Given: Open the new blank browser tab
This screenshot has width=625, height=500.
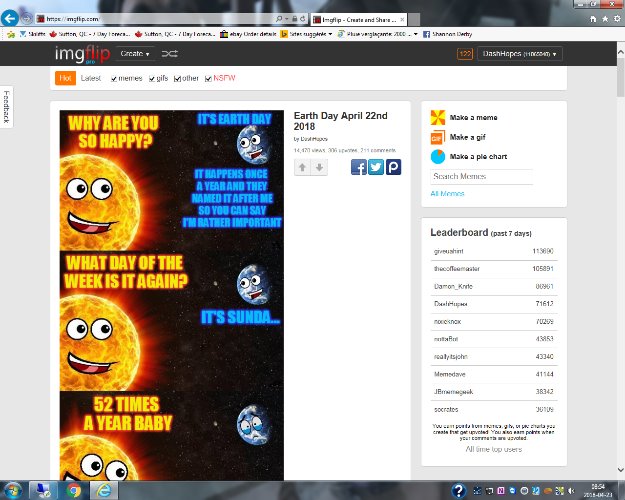Looking at the screenshot, I should 414,19.
